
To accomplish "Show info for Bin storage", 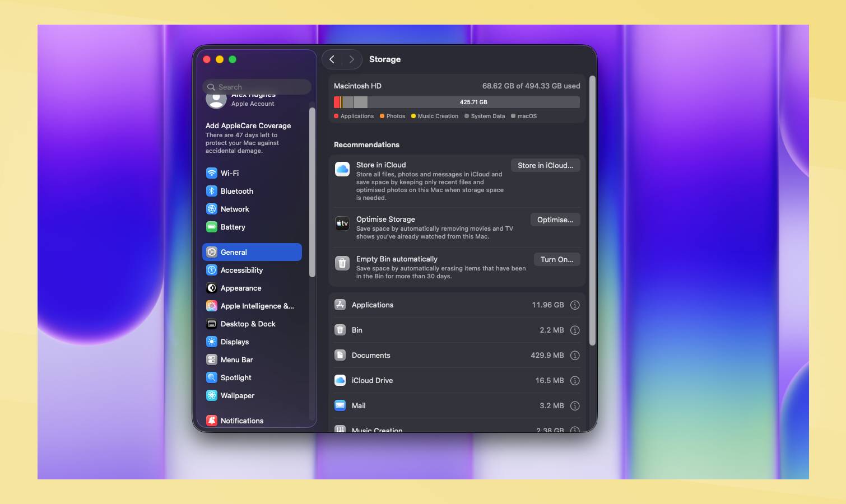I will pyautogui.click(x=575, y=330).
